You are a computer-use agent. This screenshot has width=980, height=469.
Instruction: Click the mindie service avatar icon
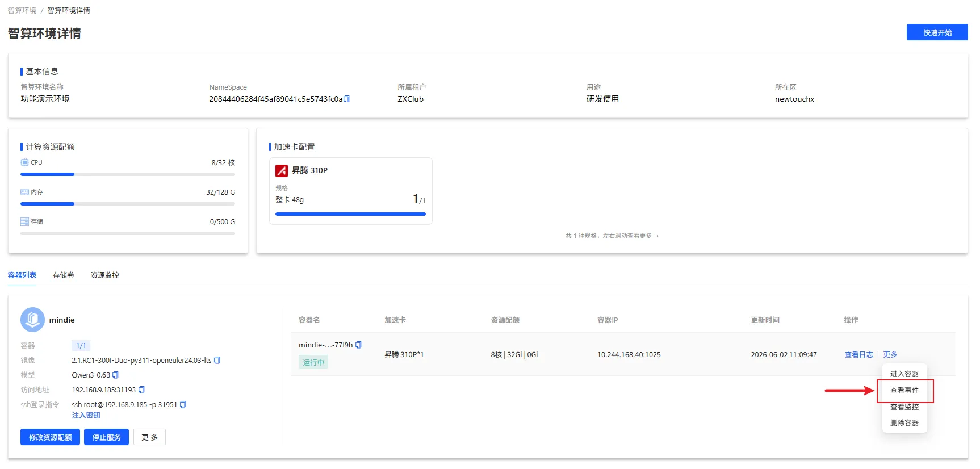point(32,320)
